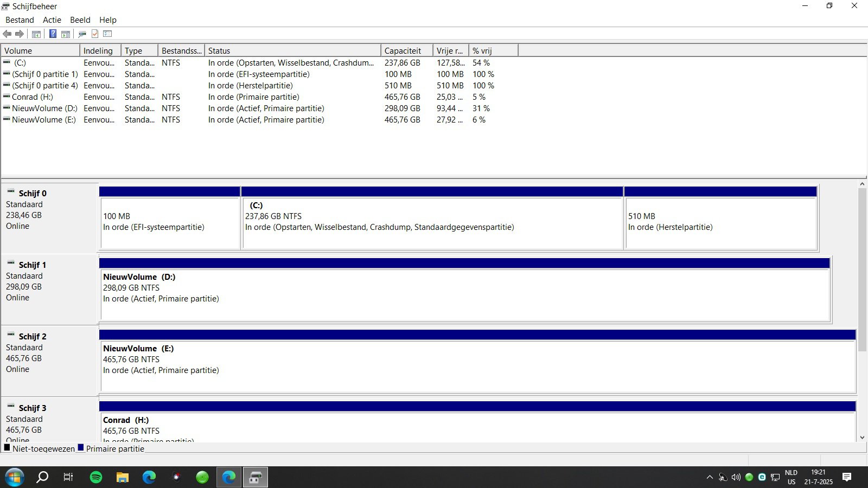This screenshot has height=488, width=868.
Task: Select the Schijf 1 disk label
Action: click(x=33, y=265)
